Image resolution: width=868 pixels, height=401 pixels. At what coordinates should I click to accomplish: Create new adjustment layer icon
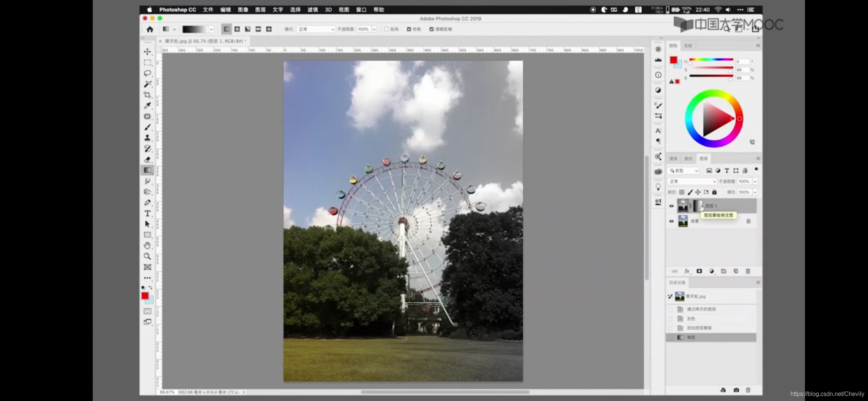pos(711,271)
